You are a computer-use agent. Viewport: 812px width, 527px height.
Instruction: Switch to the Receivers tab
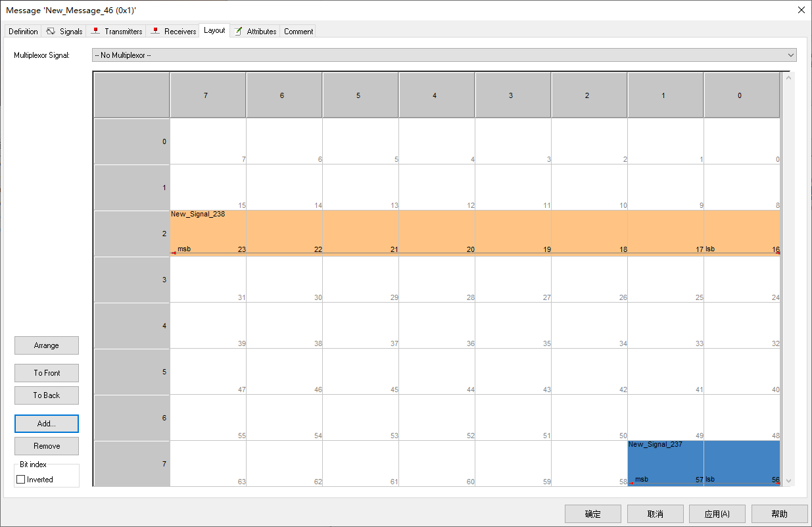pos(173,32)
